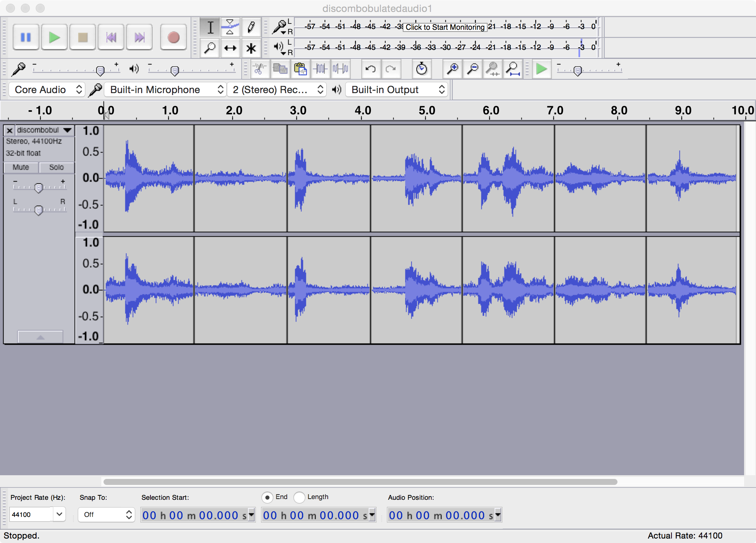The image size is (756, 543).
Task: Click the Undo arrow icon
Action: [x=371, y=69]
